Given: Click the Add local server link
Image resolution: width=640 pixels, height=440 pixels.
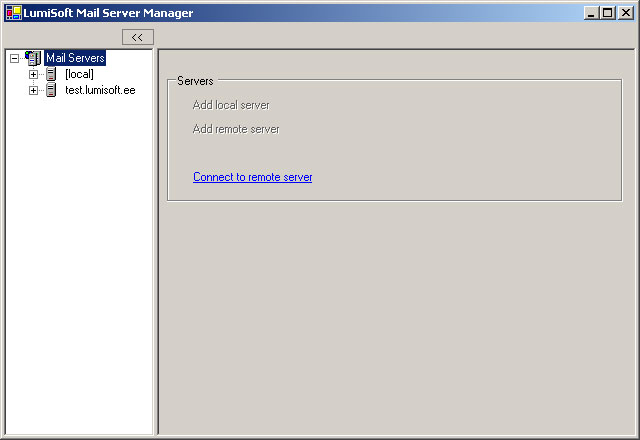Looking at the screenshot, I should click(x=231, y=105).
